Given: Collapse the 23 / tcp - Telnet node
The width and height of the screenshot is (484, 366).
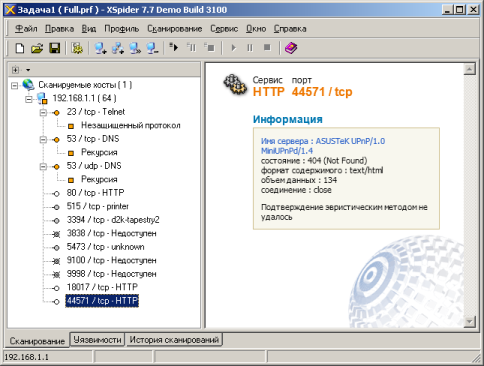Looking at the screenshot, I should point(43,113).
